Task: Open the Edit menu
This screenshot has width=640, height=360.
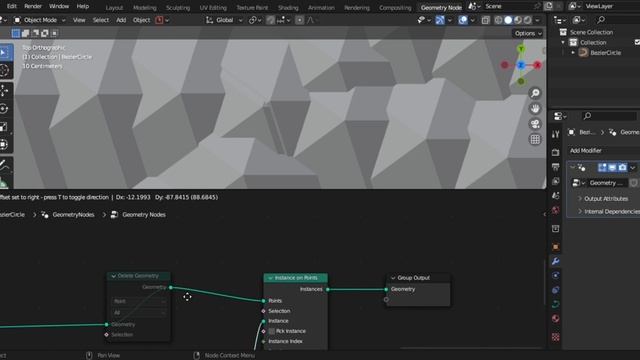Action: pyautogui.click(x=12, y=6)
